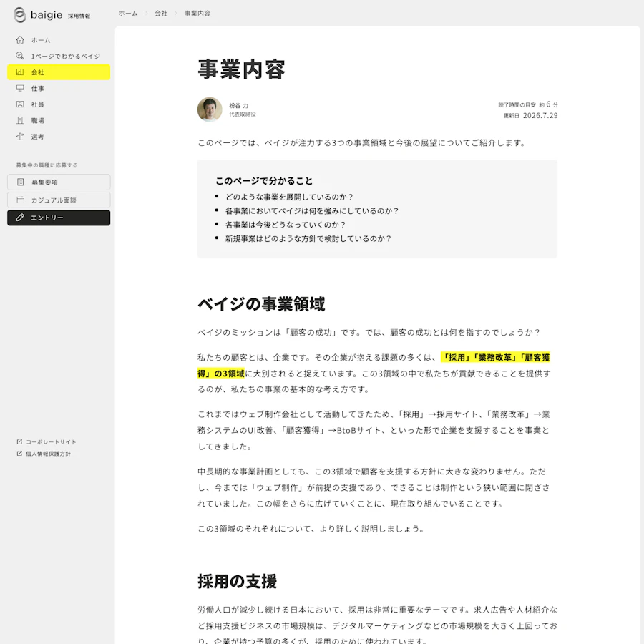Click external link icon beside コーポレートサイト
644x644 pixels.
coord(19,442)
